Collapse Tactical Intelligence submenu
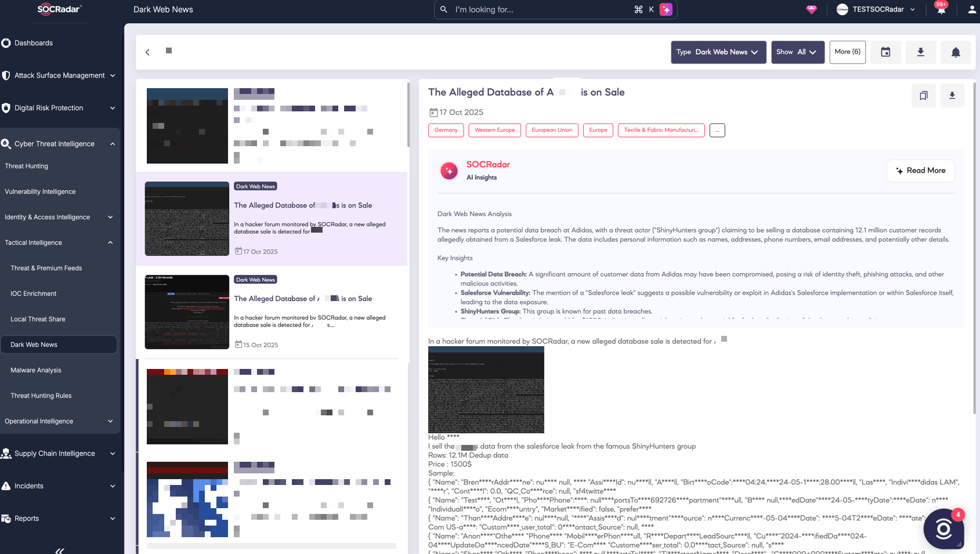This screenshot has width=980, height=554. [110, 242]
